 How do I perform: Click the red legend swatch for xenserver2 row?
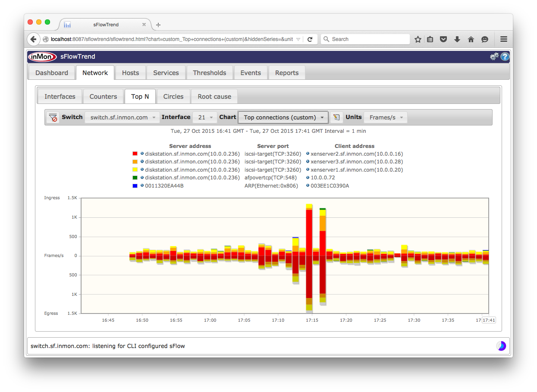click(135, 154)
